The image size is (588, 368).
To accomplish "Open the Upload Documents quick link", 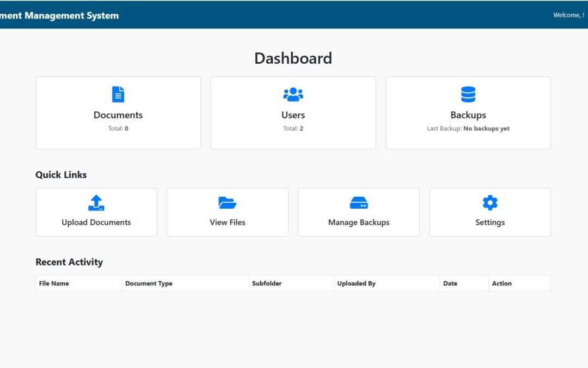I will [96, 212].
